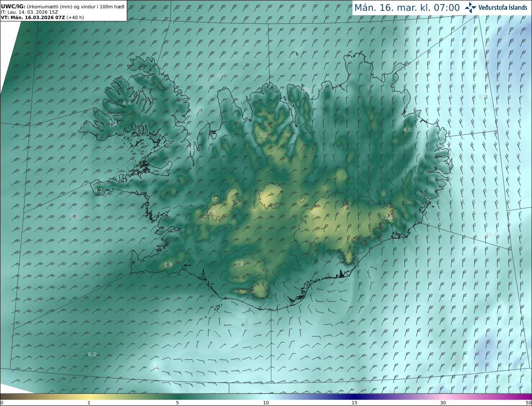This screenshot has height=406, width=532.
Task: Click the "VT: Mán. 16.03.2026 07Z (+40 h)" line
Action: (x=42, y=17)
